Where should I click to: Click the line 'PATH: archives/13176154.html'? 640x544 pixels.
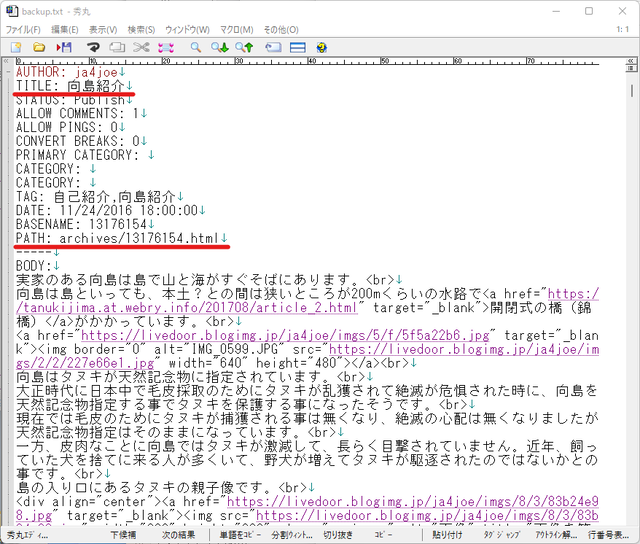tap(121, 238)
